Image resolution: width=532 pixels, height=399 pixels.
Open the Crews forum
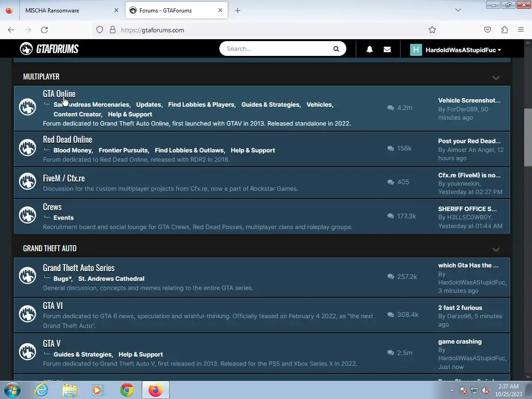[x=52, y=207]
